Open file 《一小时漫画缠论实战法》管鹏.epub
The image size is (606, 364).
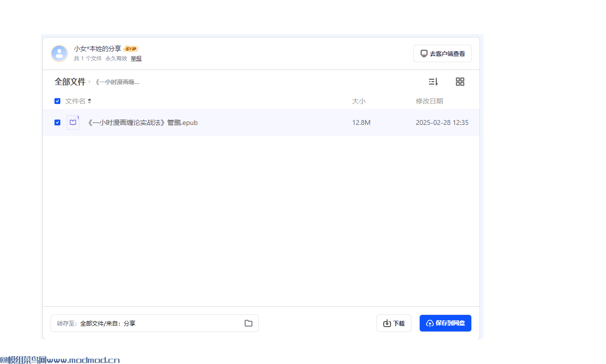143,122
